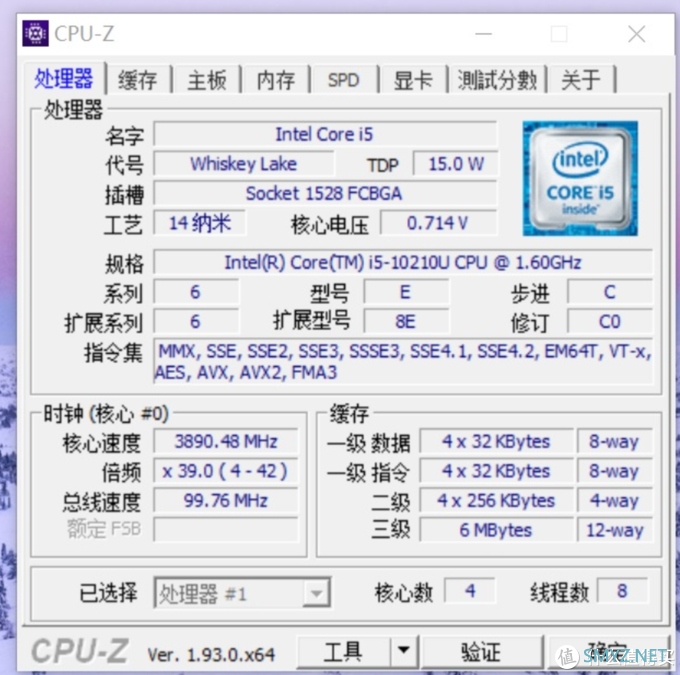Go to the SPD tab
Image resolution: width=680 pixels, height=675 pixels.
(343, 80)
